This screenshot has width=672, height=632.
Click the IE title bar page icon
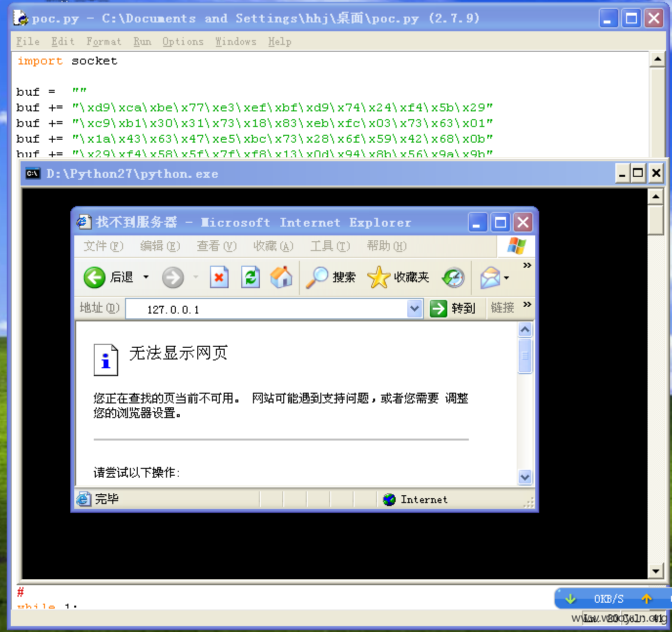coord(84,222)
